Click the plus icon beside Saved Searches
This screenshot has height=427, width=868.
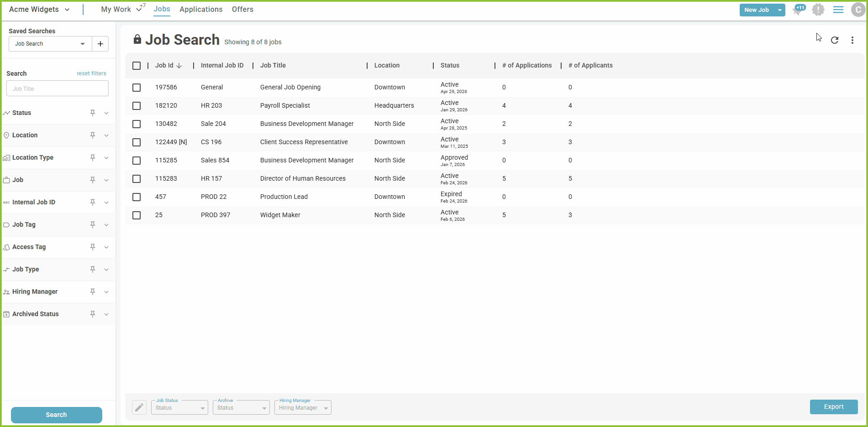[100, 44]
